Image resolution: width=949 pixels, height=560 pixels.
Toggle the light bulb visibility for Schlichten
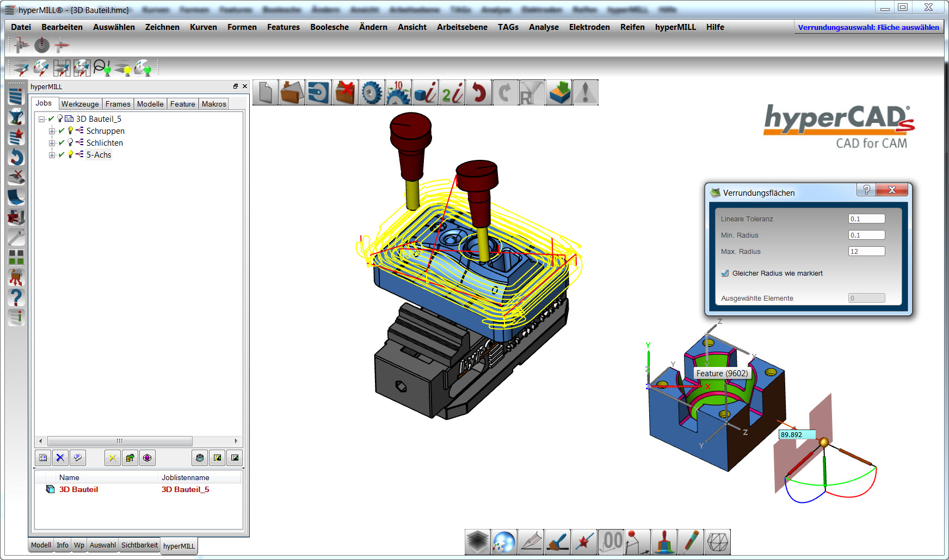coord(70,142)
